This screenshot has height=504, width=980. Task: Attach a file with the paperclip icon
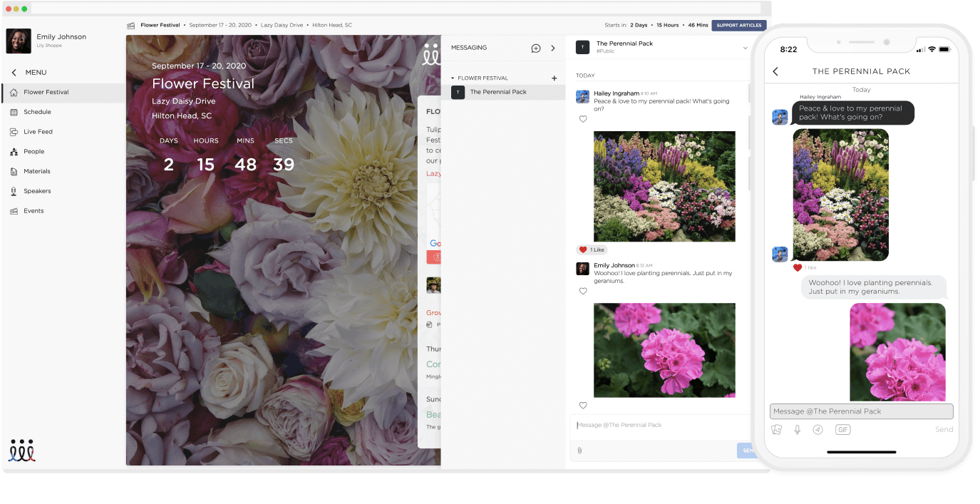coord(579,451)
